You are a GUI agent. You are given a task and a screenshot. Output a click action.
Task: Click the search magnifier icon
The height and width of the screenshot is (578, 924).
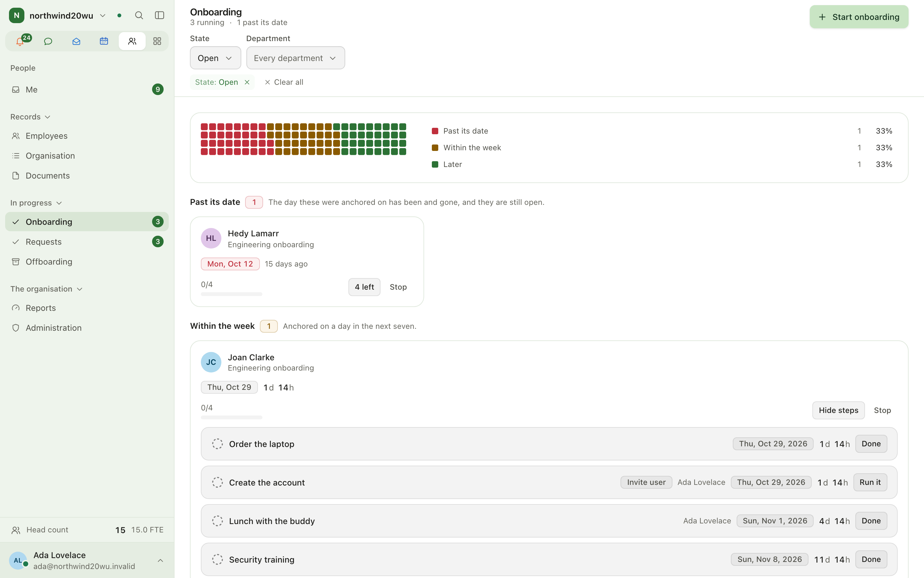click(x=139, y=15)
